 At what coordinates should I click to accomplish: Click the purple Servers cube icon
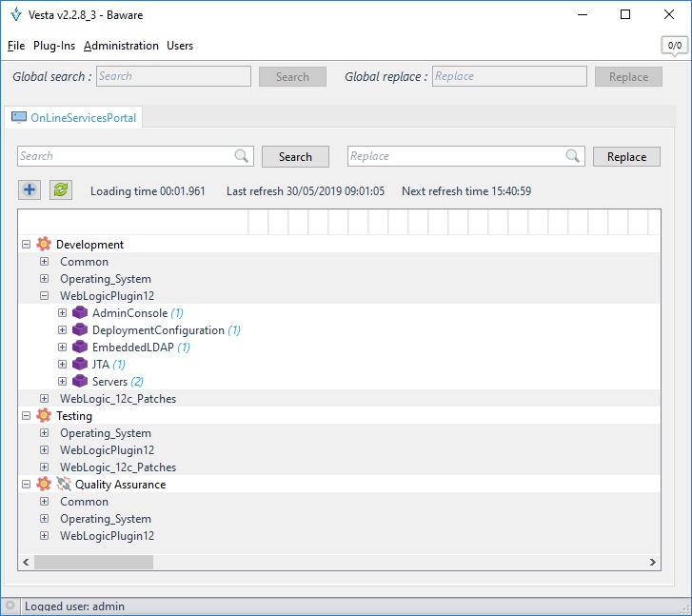tap(80, 382)
